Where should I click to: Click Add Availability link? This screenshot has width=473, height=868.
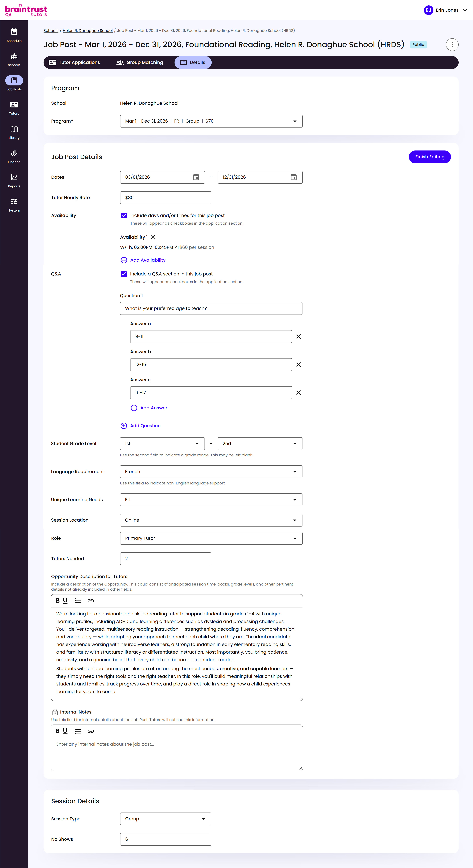143,260
